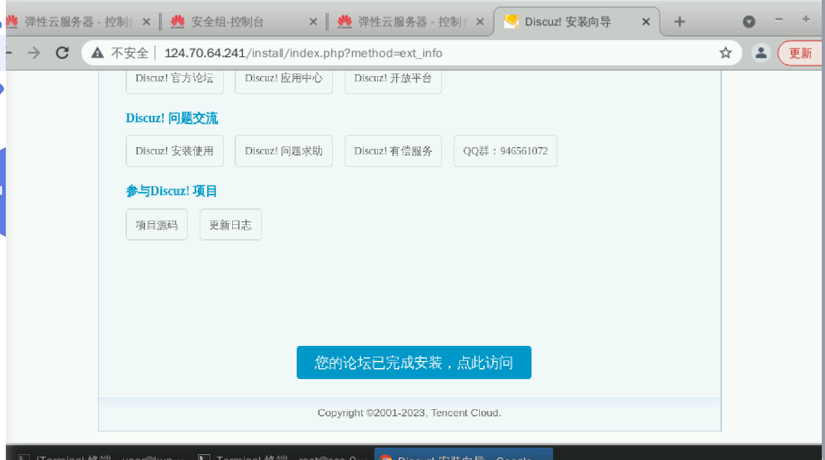The height and width of the screenshot is (460, 825).
Task: Click the browser reload icon
Action: (63, 53)
